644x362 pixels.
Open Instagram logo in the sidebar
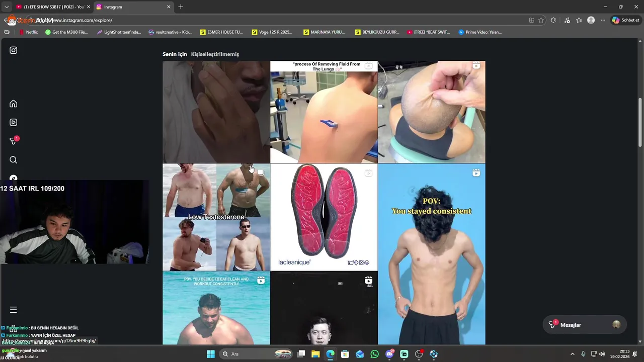coord(14,50)
